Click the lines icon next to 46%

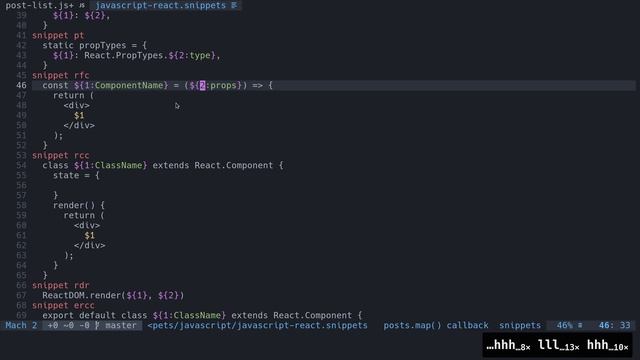coord(580,325)
